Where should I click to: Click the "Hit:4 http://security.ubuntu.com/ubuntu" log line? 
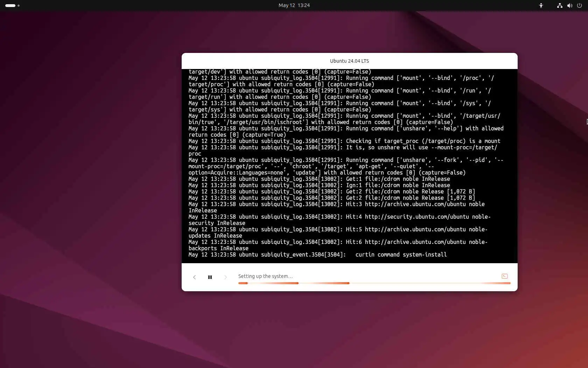[x=339, y=220]
